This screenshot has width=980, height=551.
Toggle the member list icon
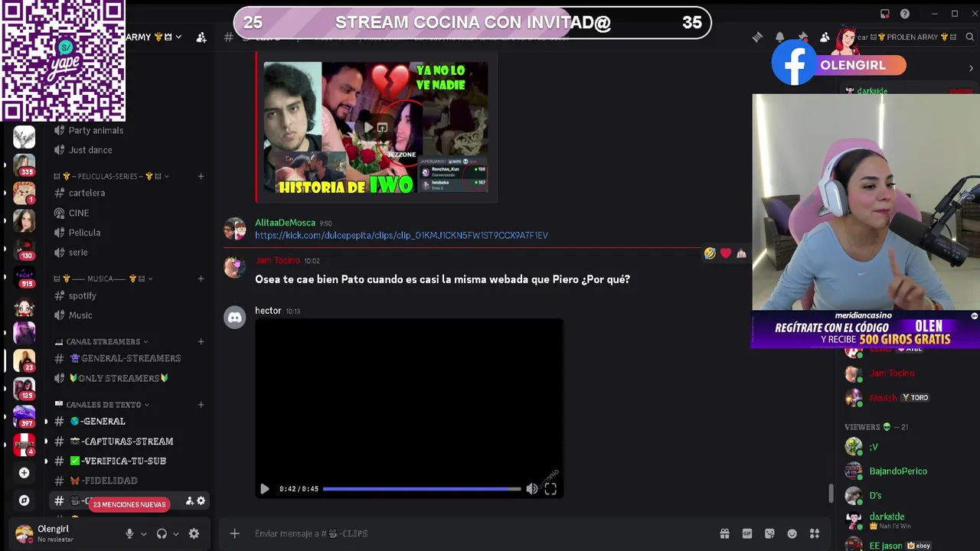click(825, 37)
